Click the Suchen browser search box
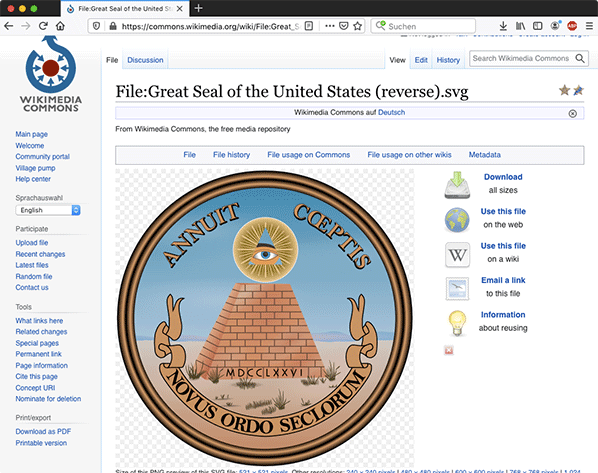Screen dimensions: 598x473 click(x=423, y=26)
